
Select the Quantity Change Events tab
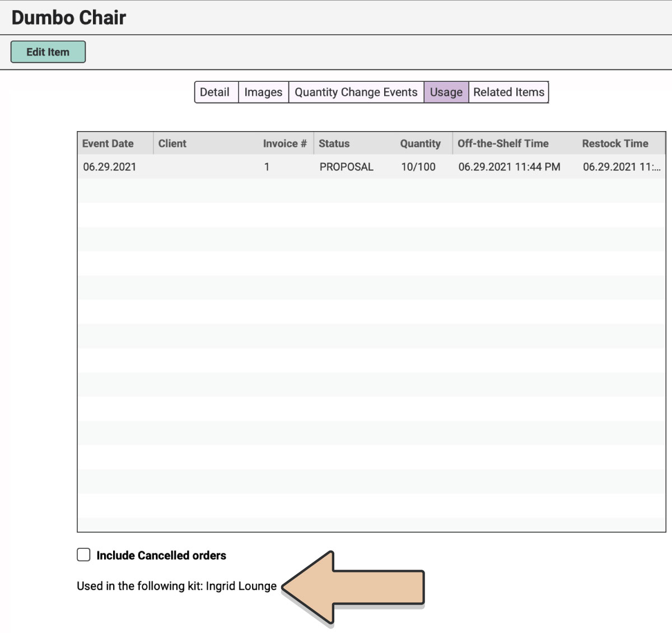coord(356,92)
